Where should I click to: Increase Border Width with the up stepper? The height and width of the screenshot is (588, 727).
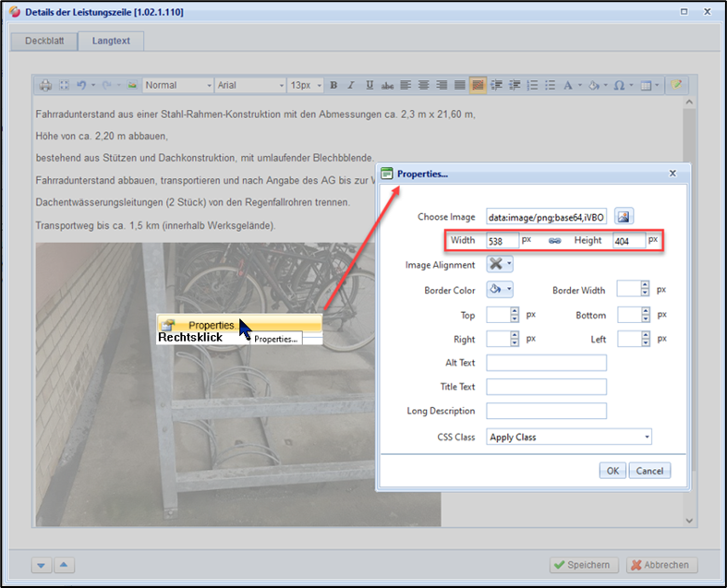tap(646, 286)
